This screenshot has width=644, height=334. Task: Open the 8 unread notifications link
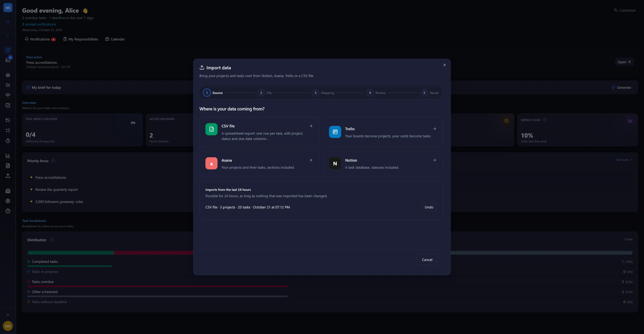(39, 24)
